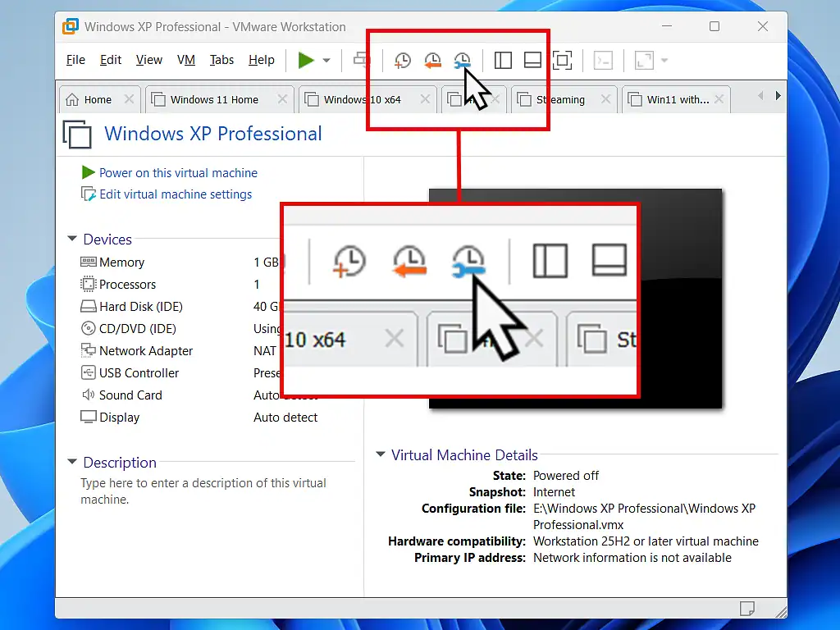Toggle the thumbnail bar panel icon

click(532, 60)
